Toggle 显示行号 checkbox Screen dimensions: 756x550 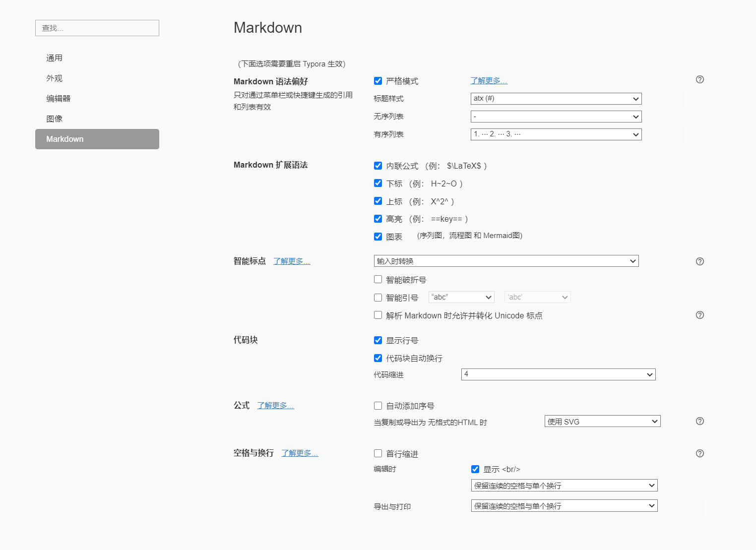click(x=378, y=340)
